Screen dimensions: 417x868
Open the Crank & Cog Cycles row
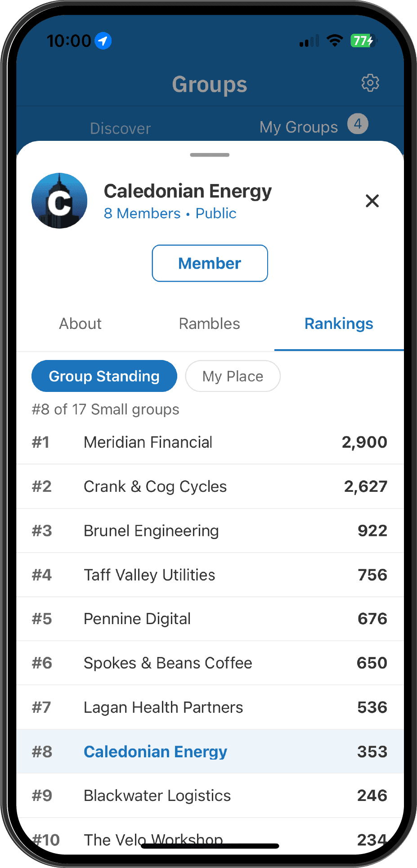tap(210, 486)
